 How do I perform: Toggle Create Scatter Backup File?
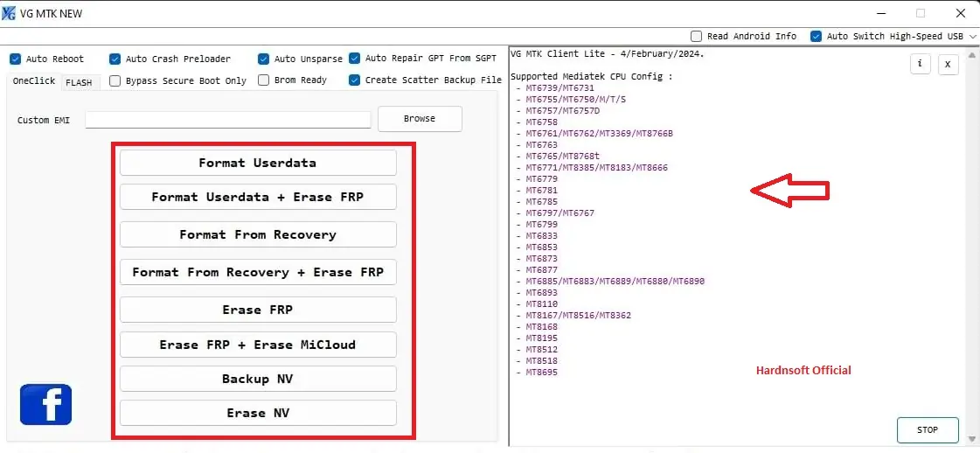click(354, 80)
